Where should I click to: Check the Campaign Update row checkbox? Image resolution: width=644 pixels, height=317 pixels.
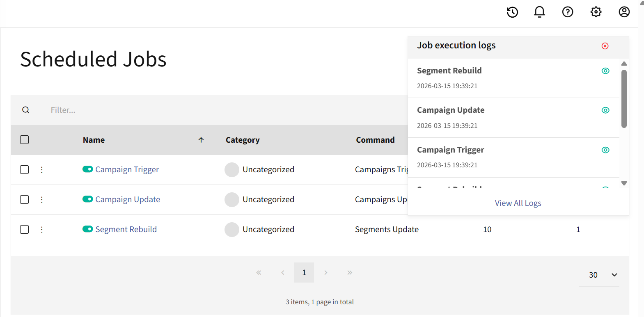[25, 200]
